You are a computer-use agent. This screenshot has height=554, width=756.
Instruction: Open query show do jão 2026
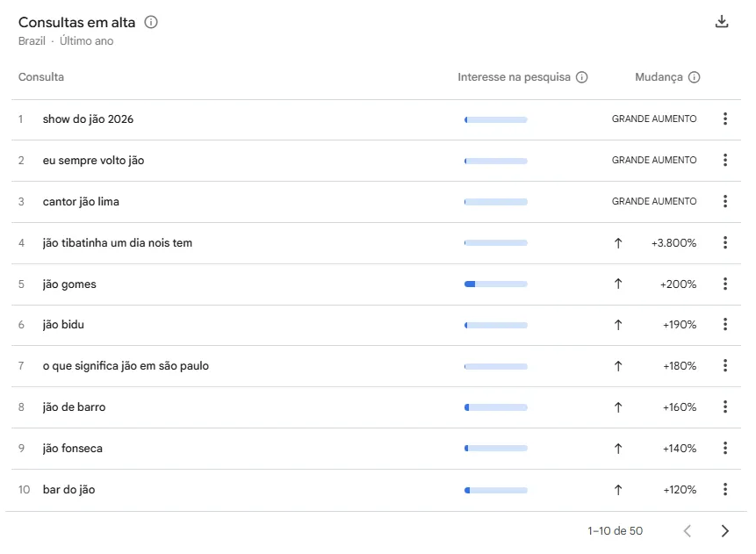(x=88, y=119)
